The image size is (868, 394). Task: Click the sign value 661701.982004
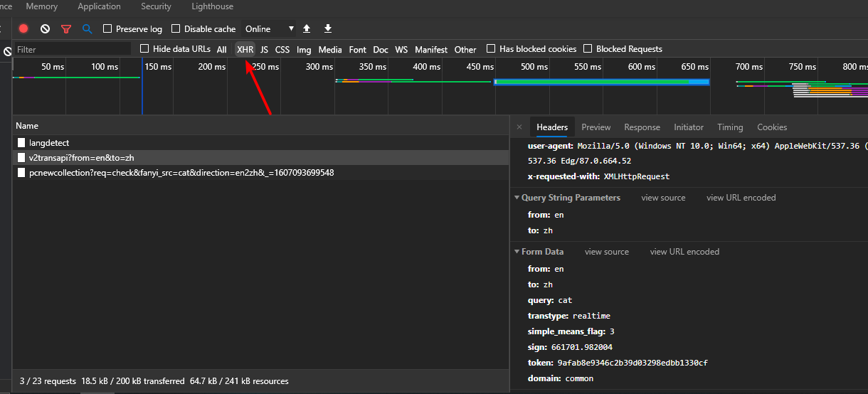[x=582, y=347]
